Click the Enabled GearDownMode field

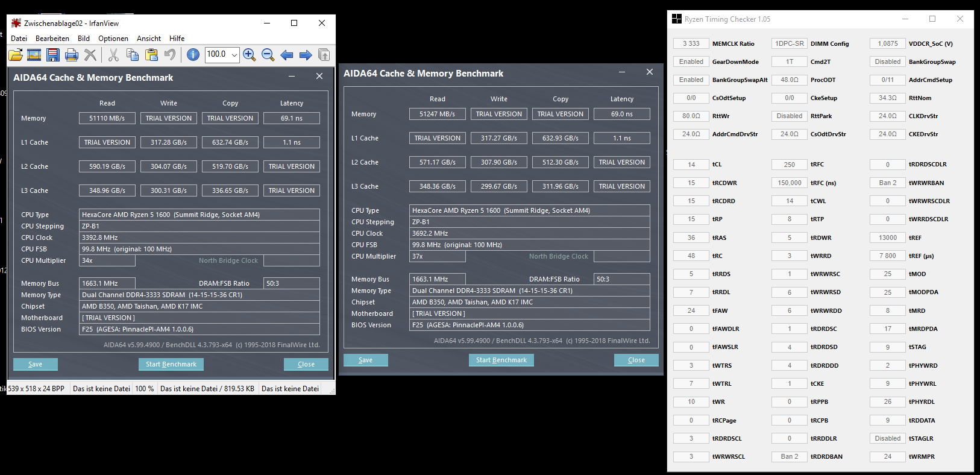pyautogui.click(x=691, y=61)
